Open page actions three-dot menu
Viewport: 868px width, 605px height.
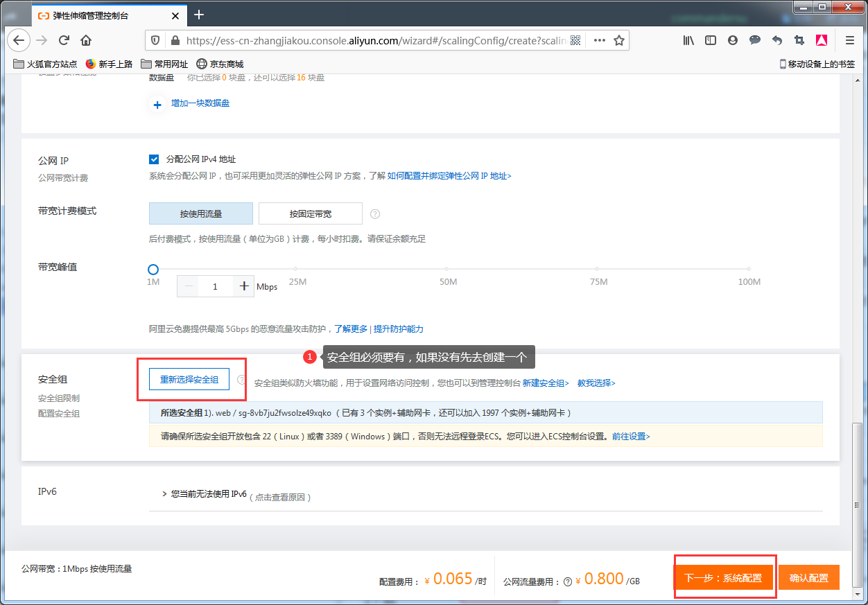[600, 40]
